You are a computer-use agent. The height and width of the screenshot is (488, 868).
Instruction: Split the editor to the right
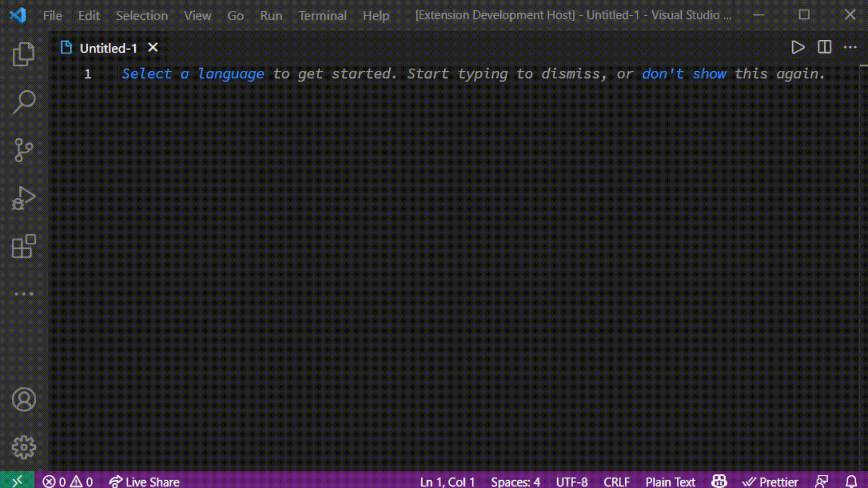coord(824,47)
